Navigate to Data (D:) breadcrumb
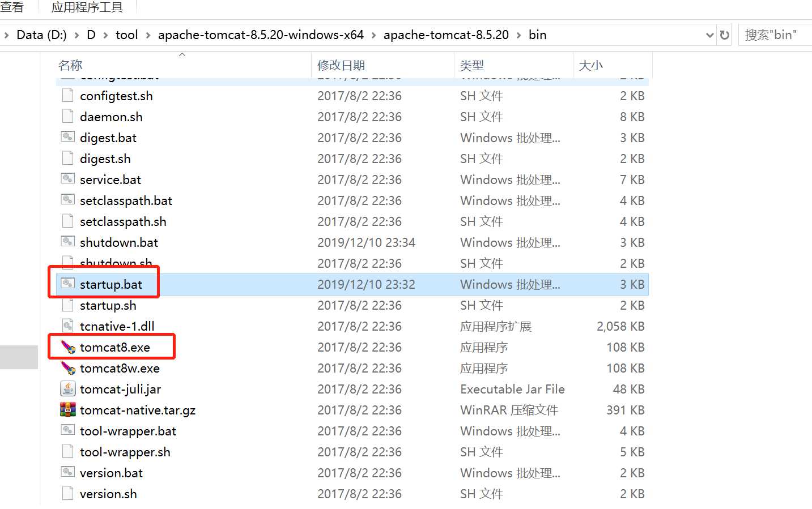 (41, 35)
